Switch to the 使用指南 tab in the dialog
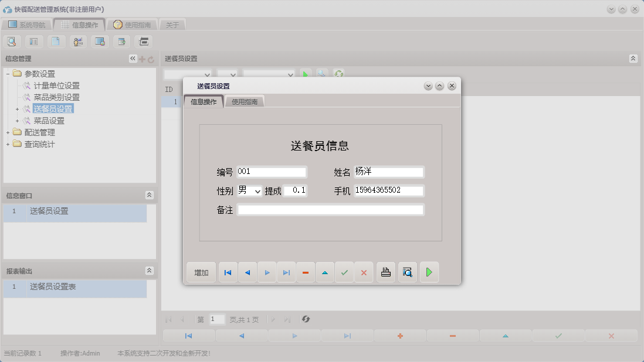 click(x=245, y=101)
